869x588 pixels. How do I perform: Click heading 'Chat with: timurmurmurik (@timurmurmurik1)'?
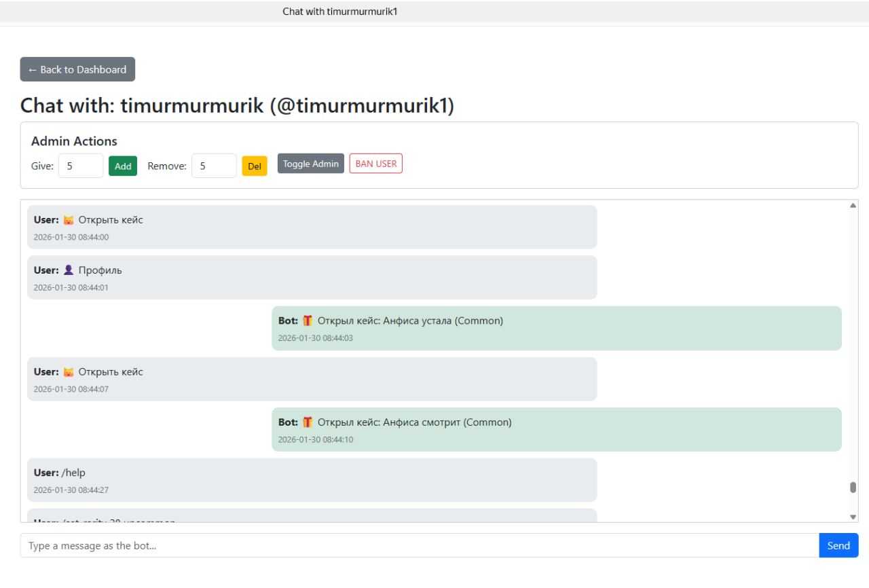[237, 105]
